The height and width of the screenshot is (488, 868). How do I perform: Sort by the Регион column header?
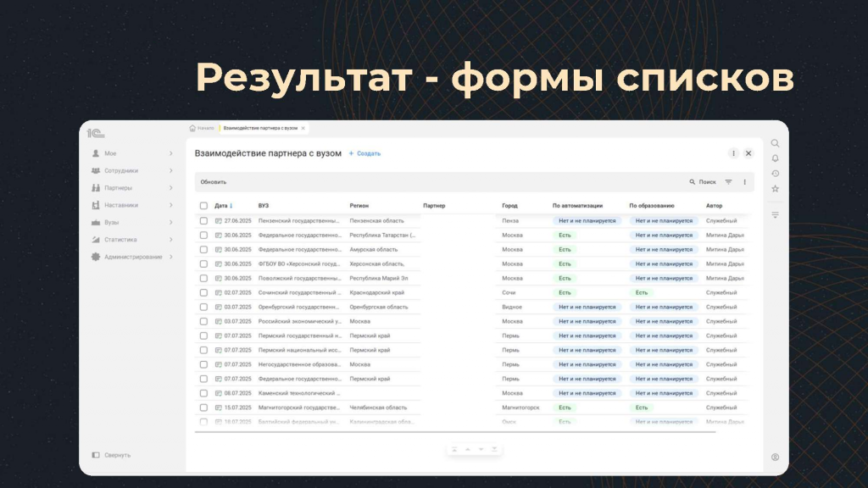[x=359, y=206]
